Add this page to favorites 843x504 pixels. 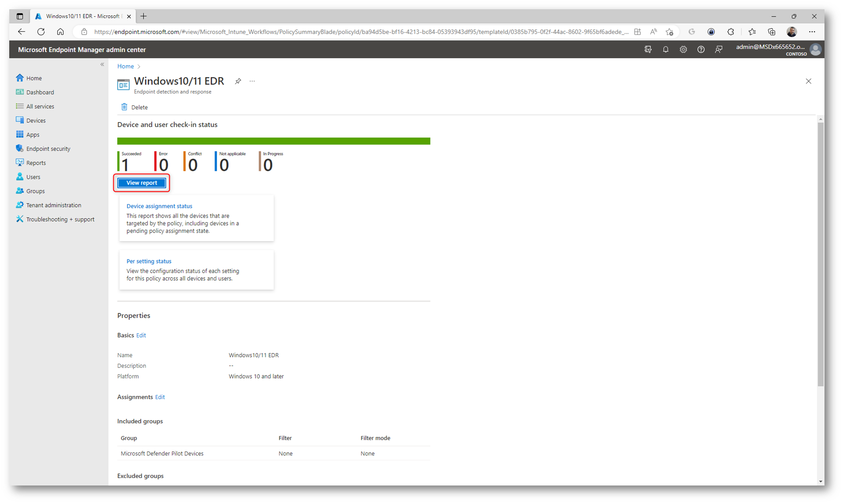pyautogui.click(x=669, y=32)
